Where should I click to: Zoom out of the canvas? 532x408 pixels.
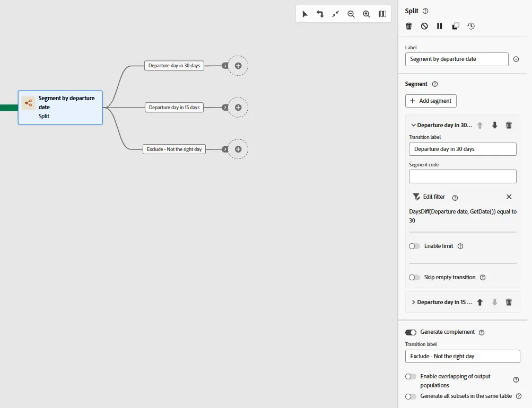pos(351,14)
